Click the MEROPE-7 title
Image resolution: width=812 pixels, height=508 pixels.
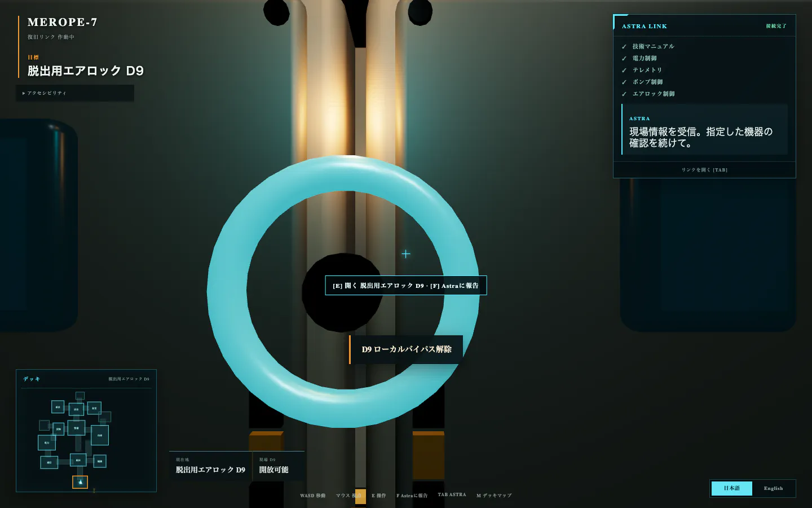tap(63, 22)
